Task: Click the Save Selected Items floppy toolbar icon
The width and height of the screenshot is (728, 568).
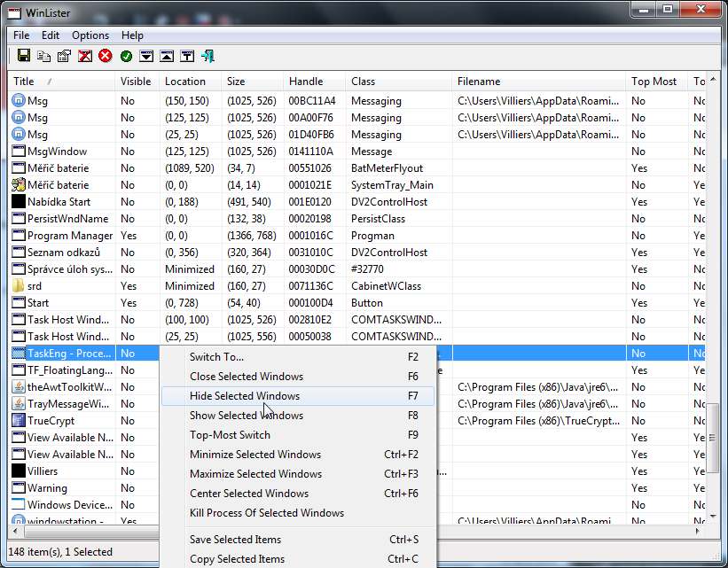Action: point(24,56)
